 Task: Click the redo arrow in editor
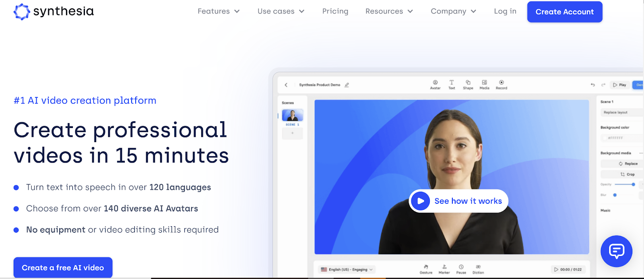pyautogui.click(x=603, y=85)
